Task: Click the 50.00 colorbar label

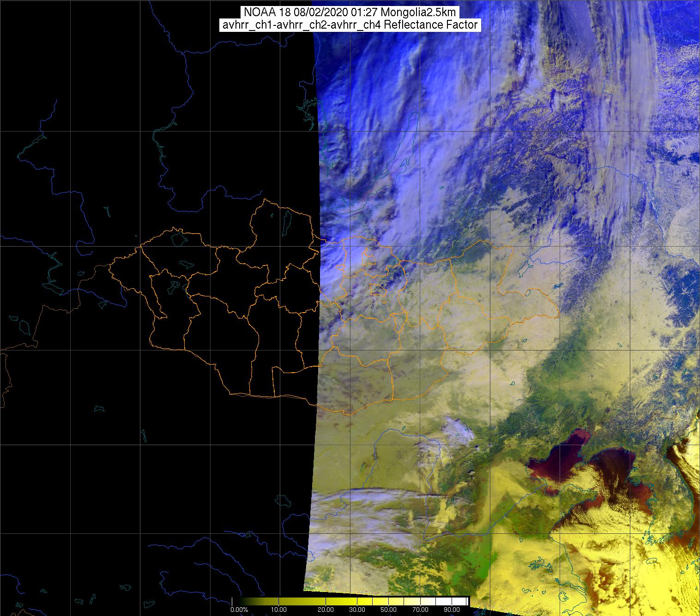Action: tap(389, 610)
